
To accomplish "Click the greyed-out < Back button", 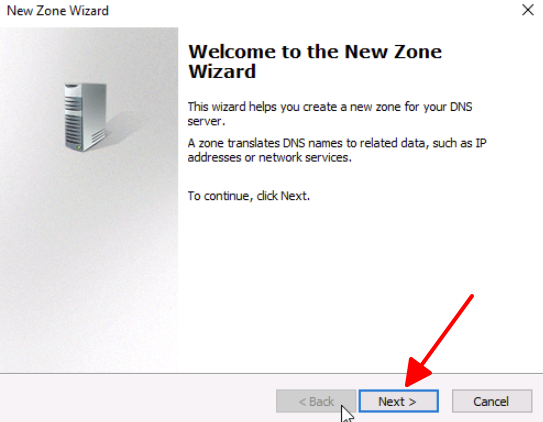I will click(316, 401).
